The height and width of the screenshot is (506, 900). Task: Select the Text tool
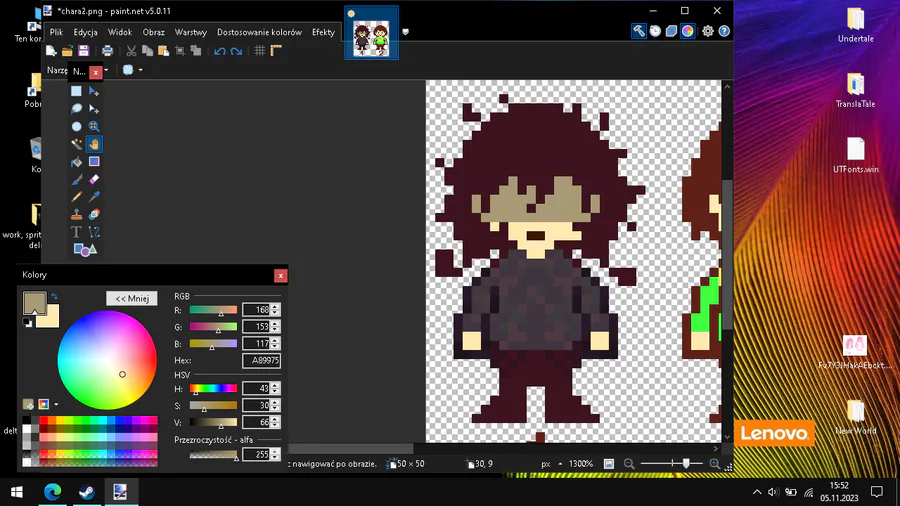[x=76, y=232]
